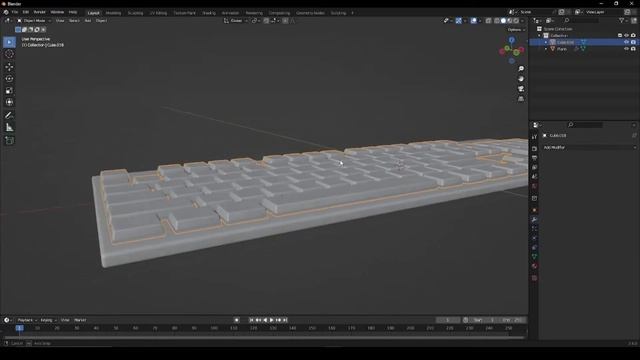Toggle render camera icon for Collection

[x=633, y=36]
